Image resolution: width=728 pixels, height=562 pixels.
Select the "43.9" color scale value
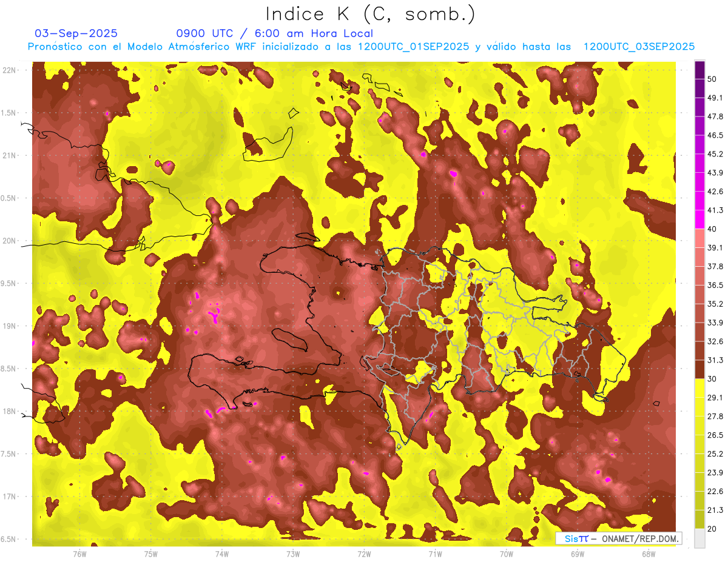coord(715,173)
